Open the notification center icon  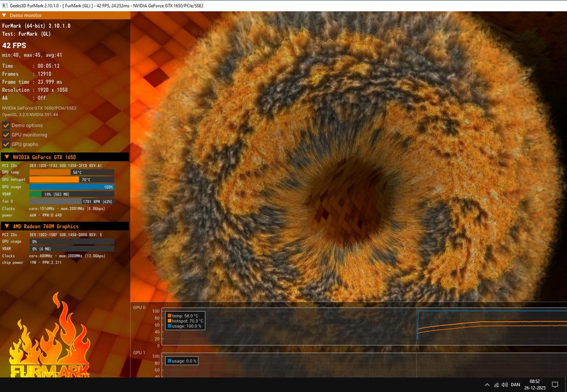pyautogui.click(x=555, y=385)
